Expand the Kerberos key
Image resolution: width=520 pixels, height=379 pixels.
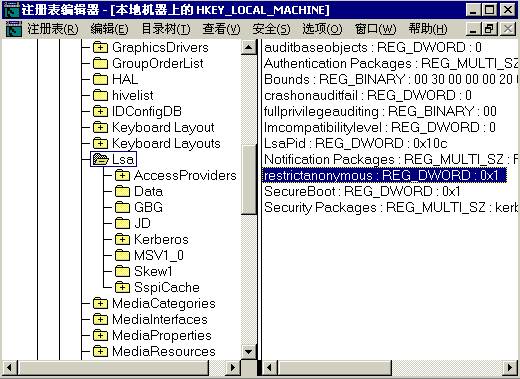122,239
